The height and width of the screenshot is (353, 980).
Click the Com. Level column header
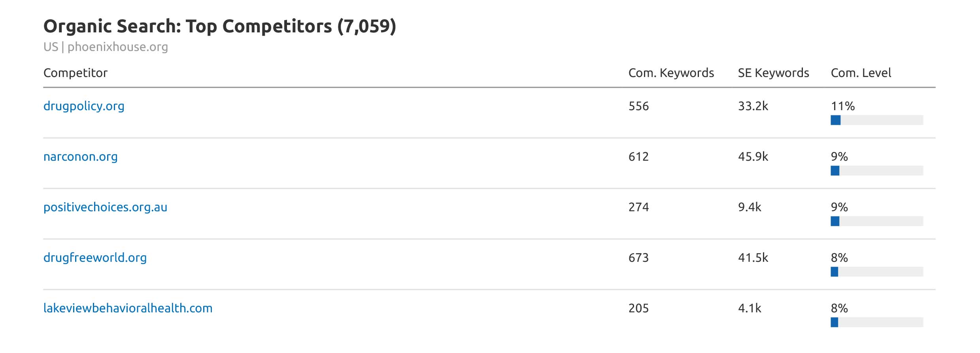(861, 73)
